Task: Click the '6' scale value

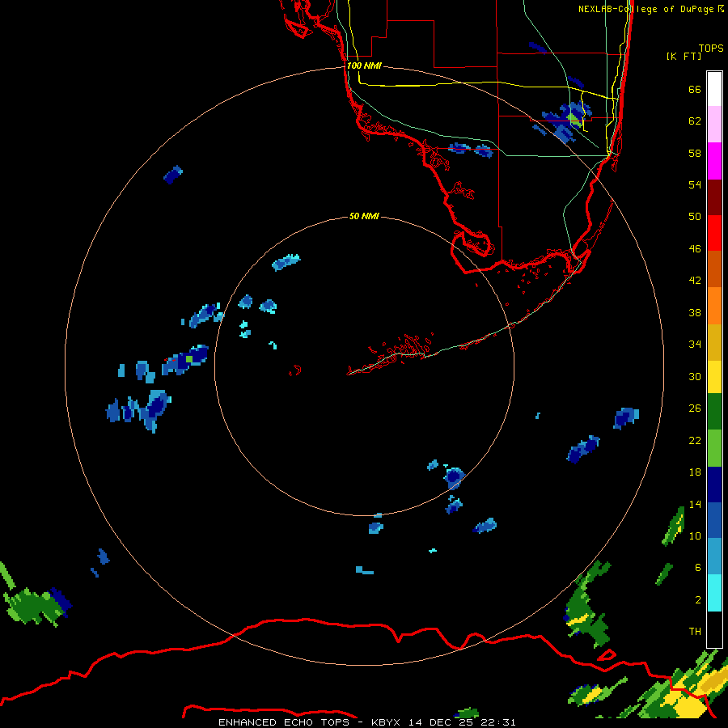Action: point(698,567)
